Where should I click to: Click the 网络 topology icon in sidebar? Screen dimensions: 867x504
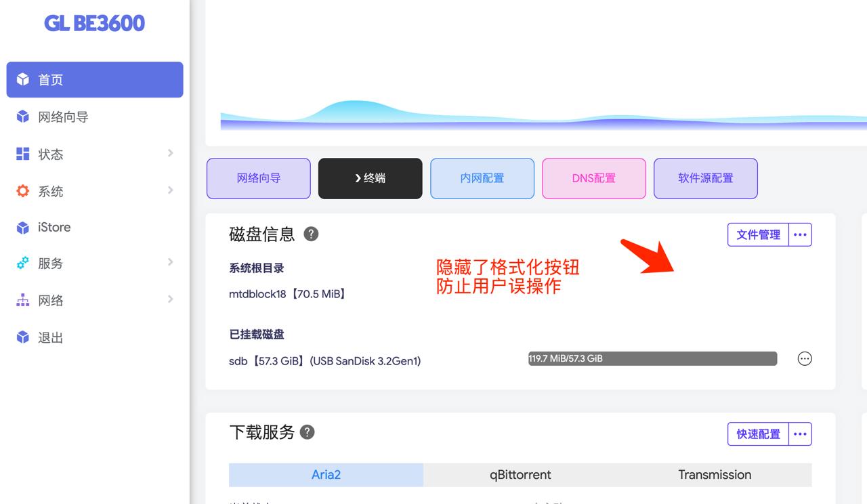(x=23, y=300)
